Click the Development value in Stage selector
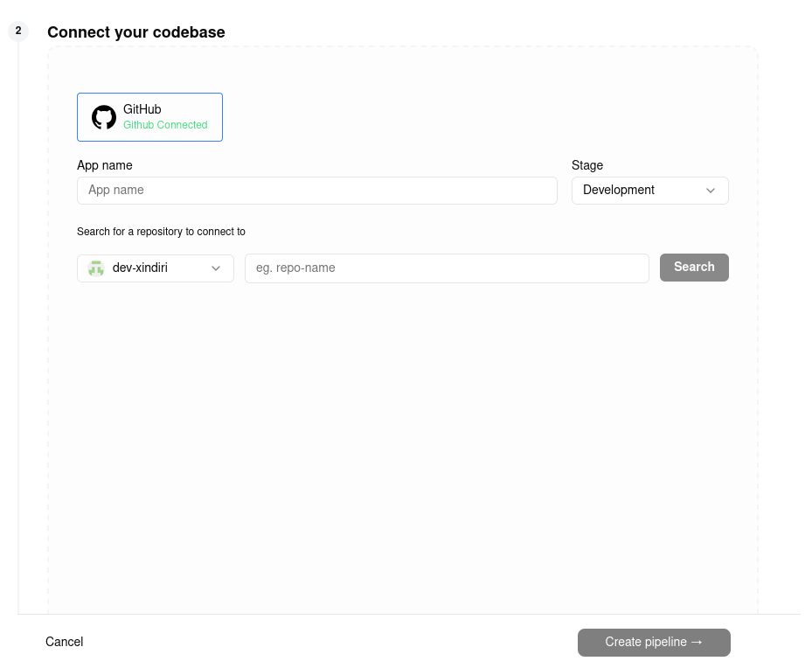Screen dimensions: 812x668 pyautogui.click(x=619, y=191)
